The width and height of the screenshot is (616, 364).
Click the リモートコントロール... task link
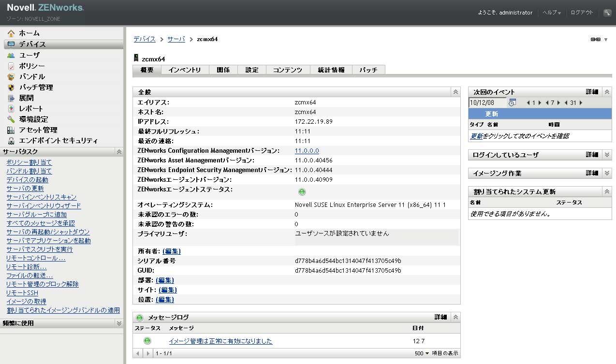(36, 258)
